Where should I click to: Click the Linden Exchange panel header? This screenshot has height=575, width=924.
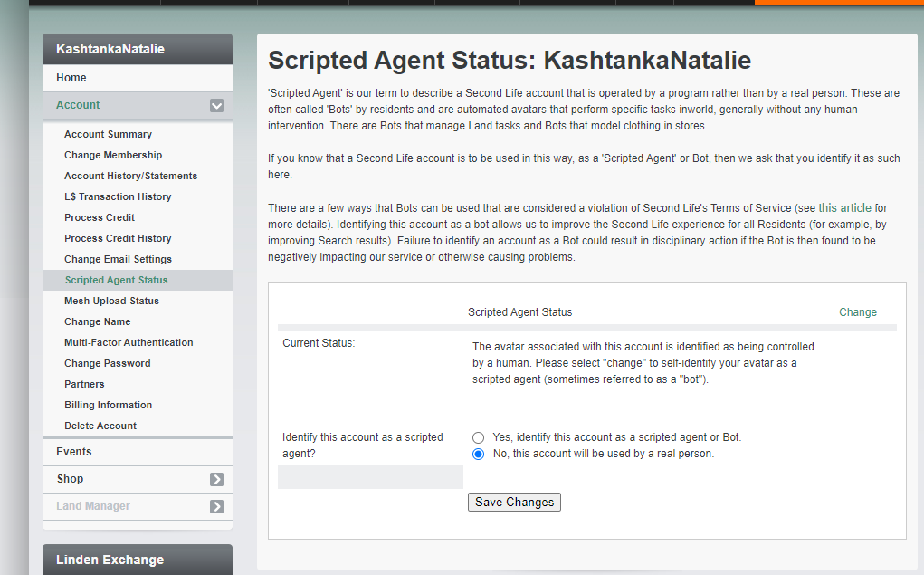pos(138,560)
